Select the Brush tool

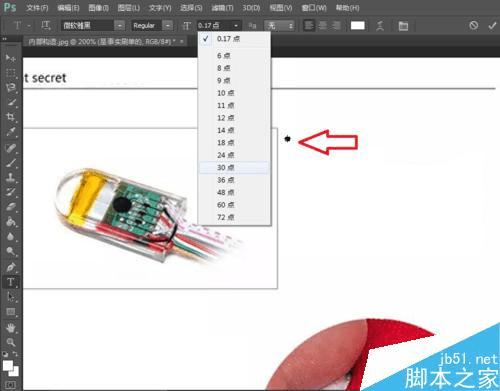[x=10, y=163]
